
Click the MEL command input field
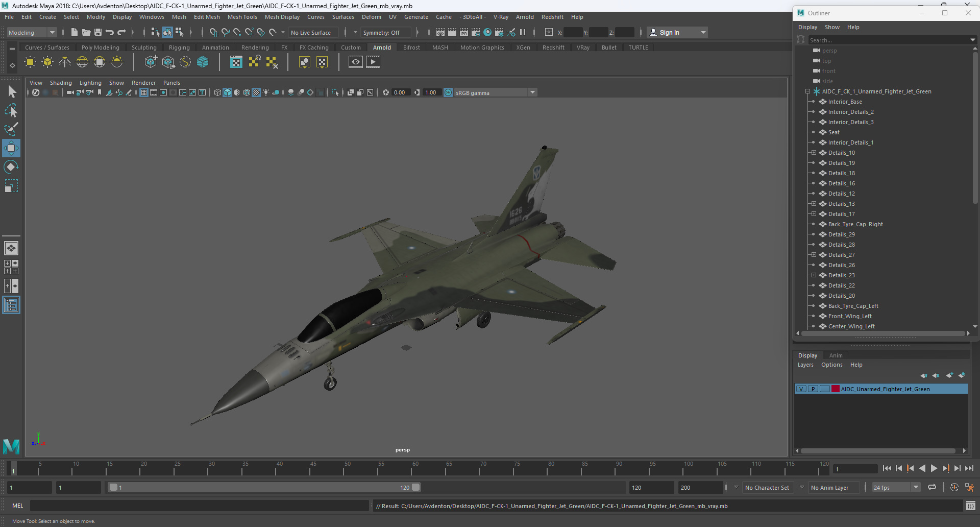coord(199,506)
